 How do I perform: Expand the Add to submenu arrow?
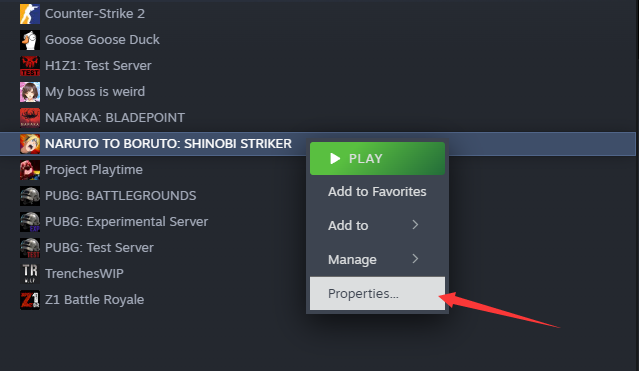click(415, 225)
